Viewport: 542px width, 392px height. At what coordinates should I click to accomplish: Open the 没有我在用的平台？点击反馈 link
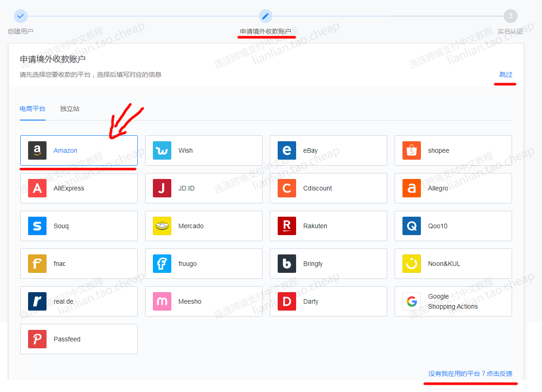pyautogui.click(x=470, y=374)
